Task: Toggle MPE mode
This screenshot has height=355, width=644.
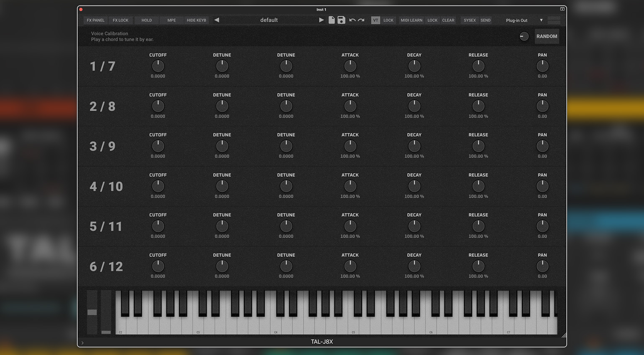Action: (171, 20)
